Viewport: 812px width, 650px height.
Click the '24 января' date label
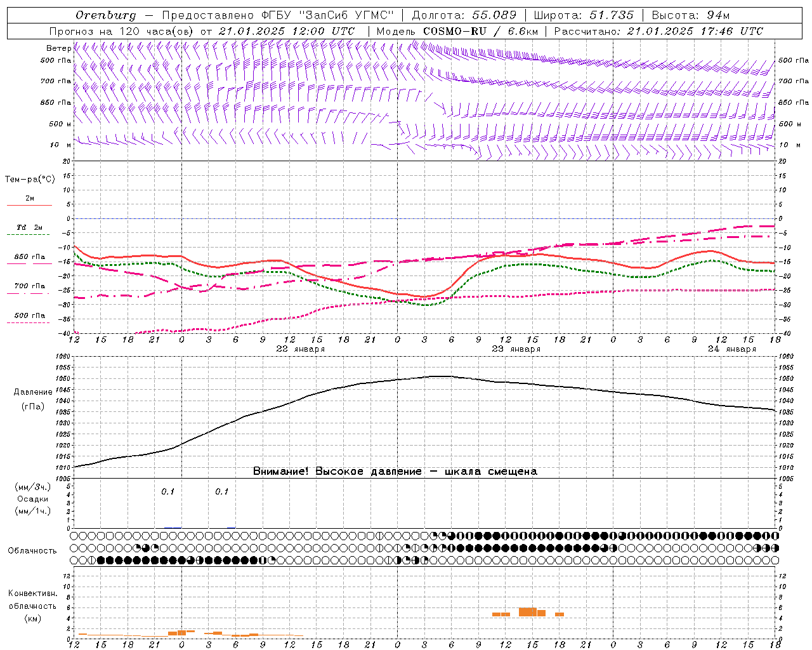732,349
